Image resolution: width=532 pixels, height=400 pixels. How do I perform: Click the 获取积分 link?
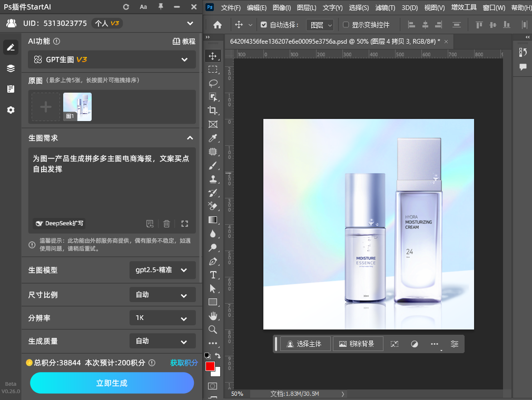[184, 363]
